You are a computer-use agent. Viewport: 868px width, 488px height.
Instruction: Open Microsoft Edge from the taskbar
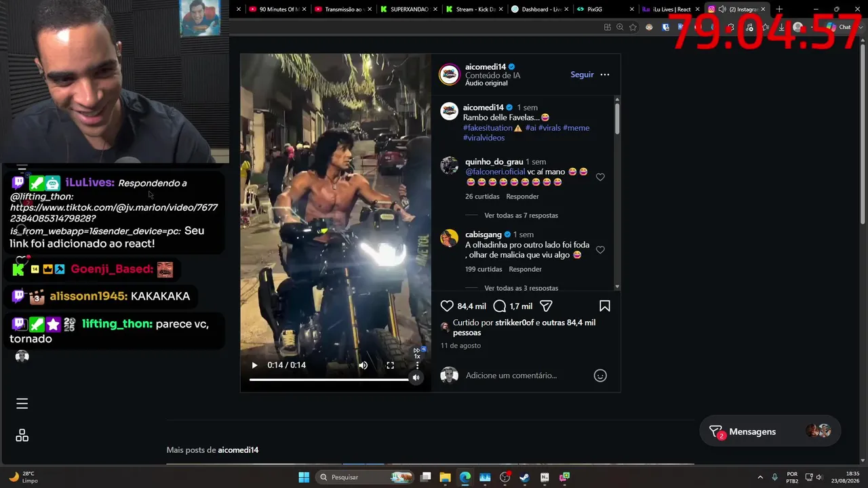[x=465, y=477]
